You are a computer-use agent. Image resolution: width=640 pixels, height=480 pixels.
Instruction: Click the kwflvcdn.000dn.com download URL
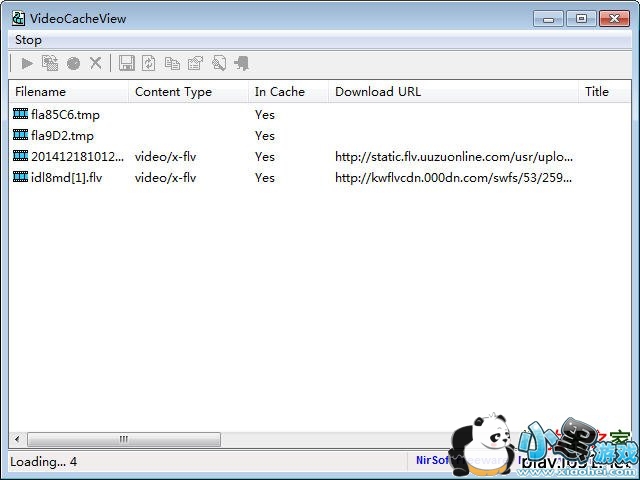pyautogui.click(x=453, y=178)
